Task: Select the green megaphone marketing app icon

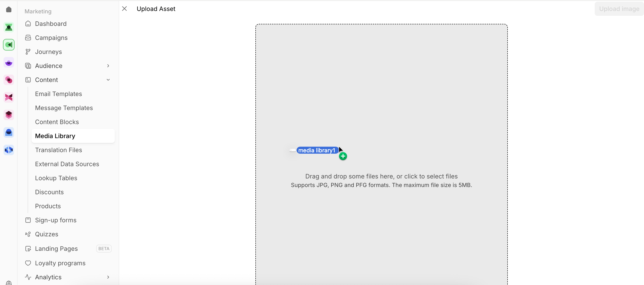Action: (9, 45)
